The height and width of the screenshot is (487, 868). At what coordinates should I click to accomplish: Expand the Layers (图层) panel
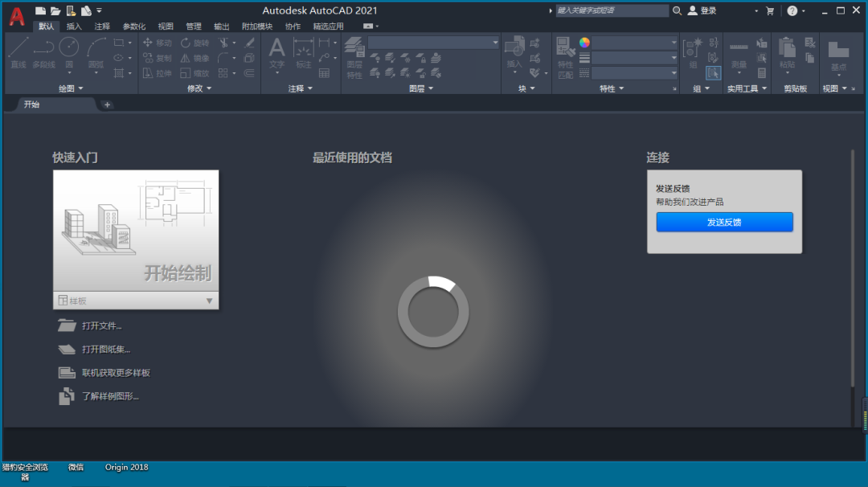pos(421,88)
